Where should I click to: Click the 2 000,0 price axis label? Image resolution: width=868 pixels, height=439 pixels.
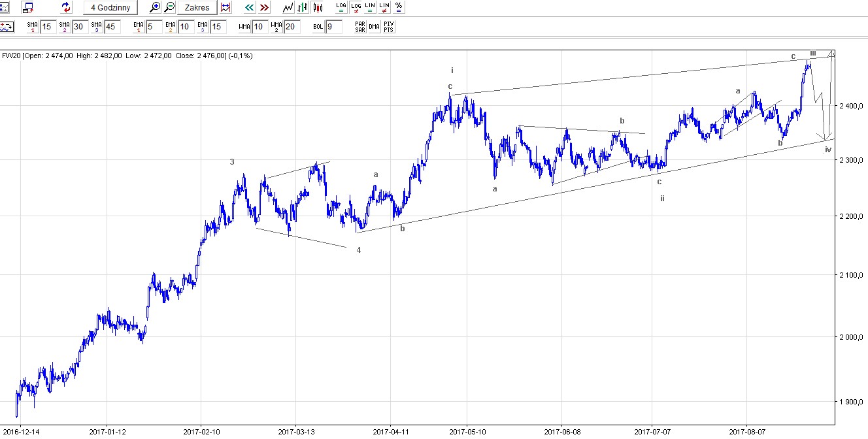tap(852, 337)
